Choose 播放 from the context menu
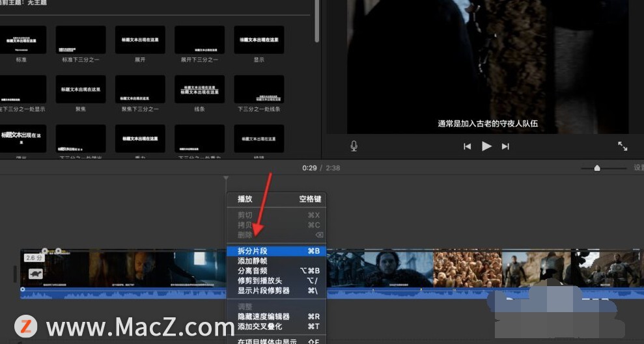 click(x=276, y=199)
